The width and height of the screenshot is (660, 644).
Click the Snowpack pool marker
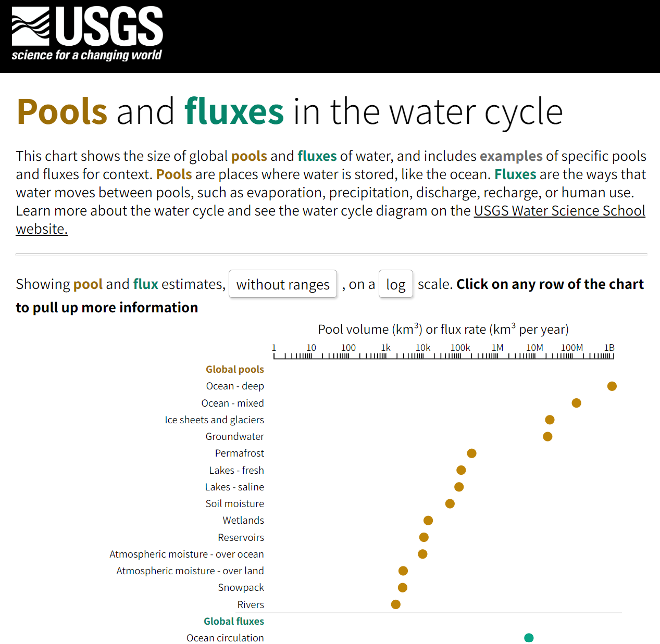click(402, 587)
